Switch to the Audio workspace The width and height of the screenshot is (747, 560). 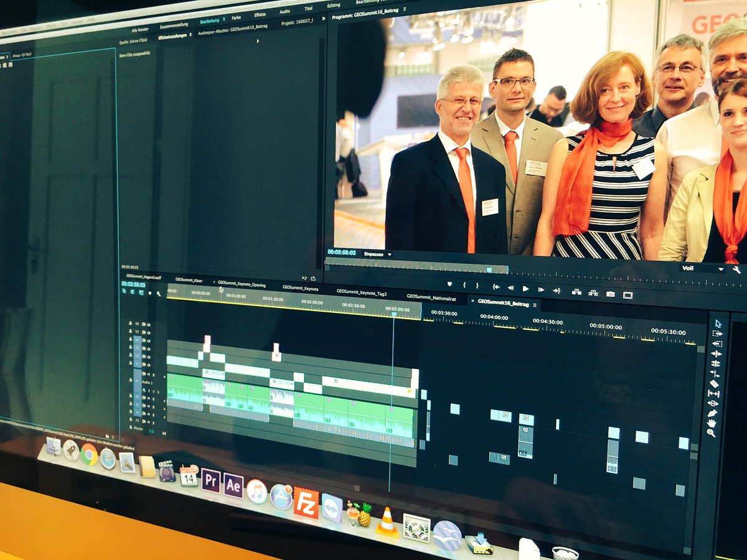point(284,12)
